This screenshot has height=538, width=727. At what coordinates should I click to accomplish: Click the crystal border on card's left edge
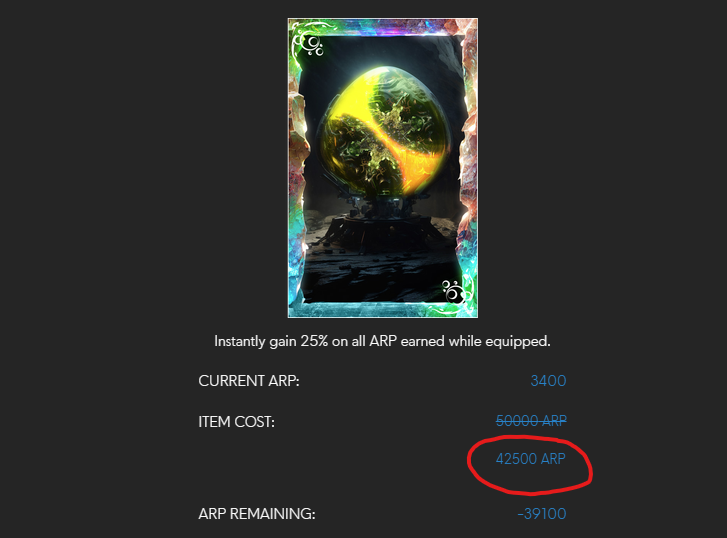[297, 167]
